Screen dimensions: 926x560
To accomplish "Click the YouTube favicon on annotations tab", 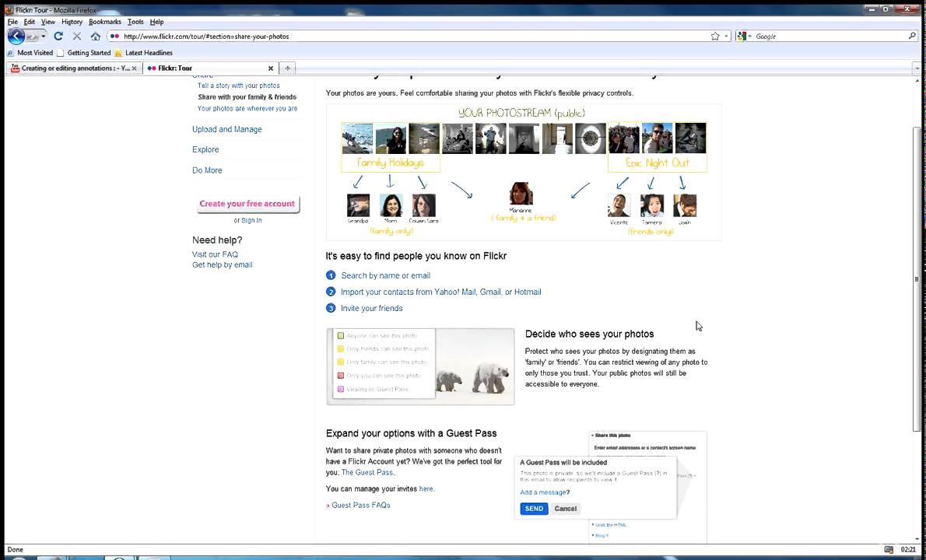I will coord(15,68).
